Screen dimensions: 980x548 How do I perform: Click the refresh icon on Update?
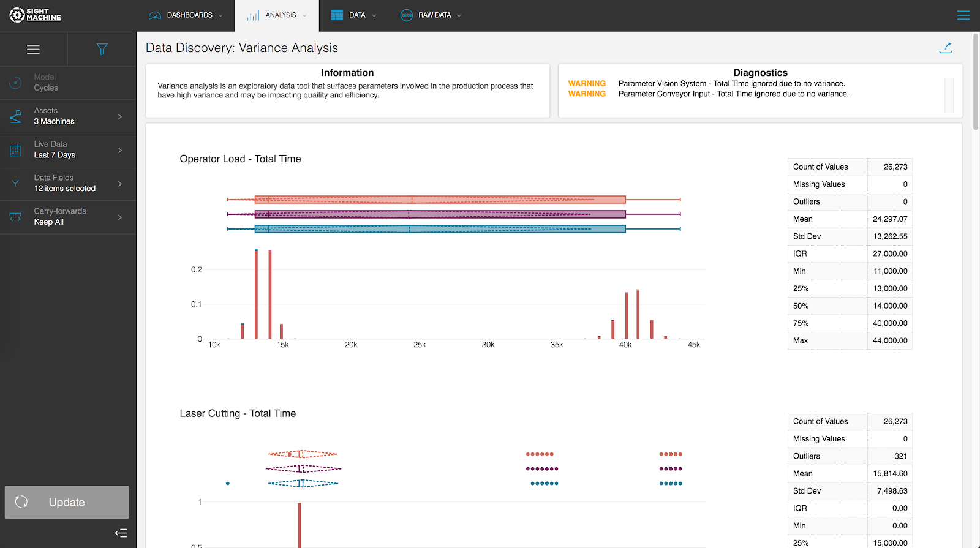click(x=21, y=502)
